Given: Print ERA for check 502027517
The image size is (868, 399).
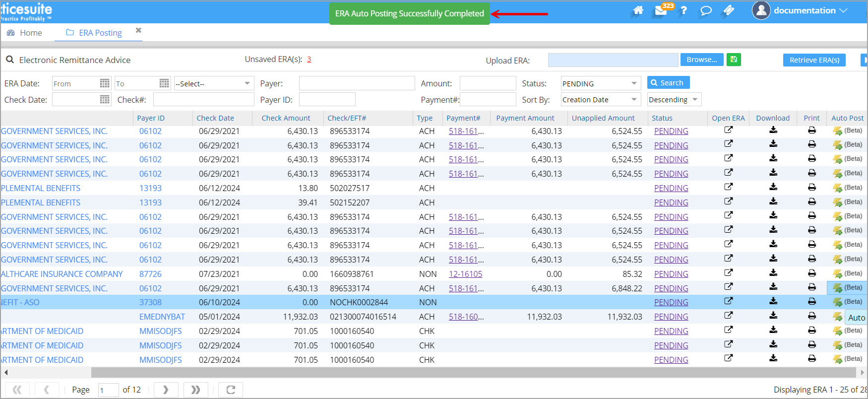Looking at the screenshot, I should pos(811,188).
